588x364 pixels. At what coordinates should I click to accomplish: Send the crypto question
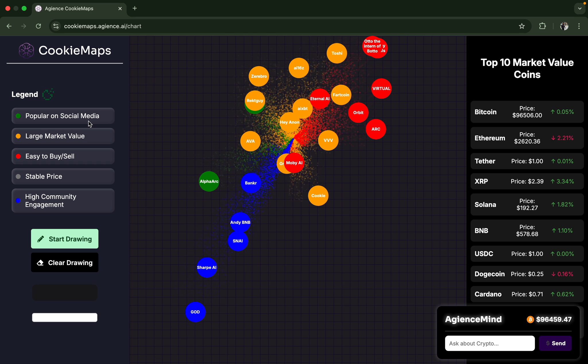tap(555, 343)
